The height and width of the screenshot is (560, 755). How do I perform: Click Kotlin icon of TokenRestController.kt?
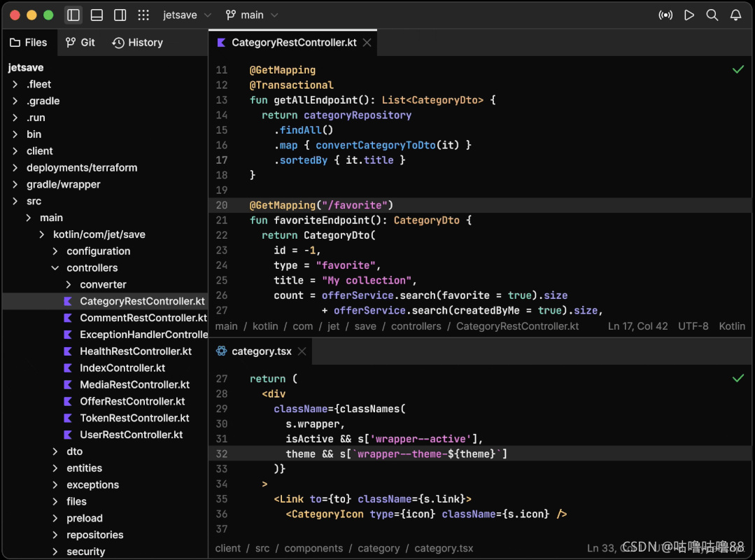[x=68, y=418]
